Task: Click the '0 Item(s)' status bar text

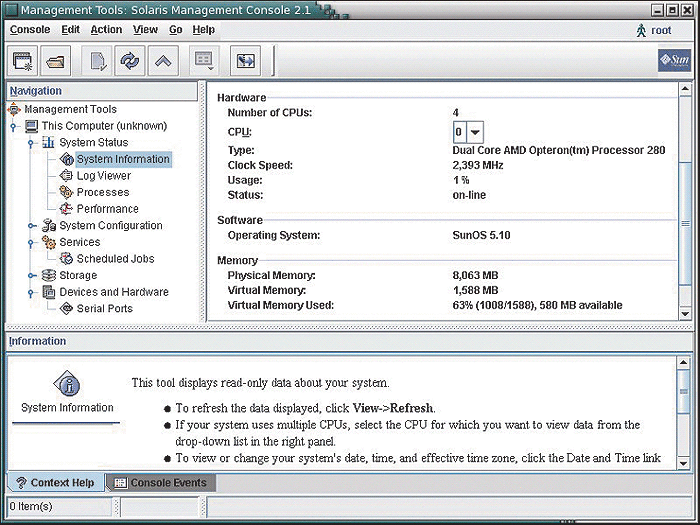Action: [31, 507]
